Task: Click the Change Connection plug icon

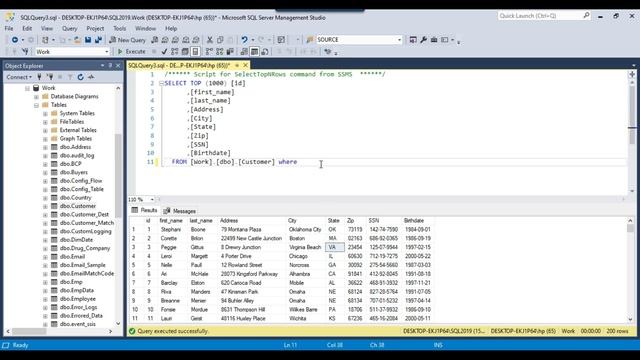Action: (x=25, y=51)
